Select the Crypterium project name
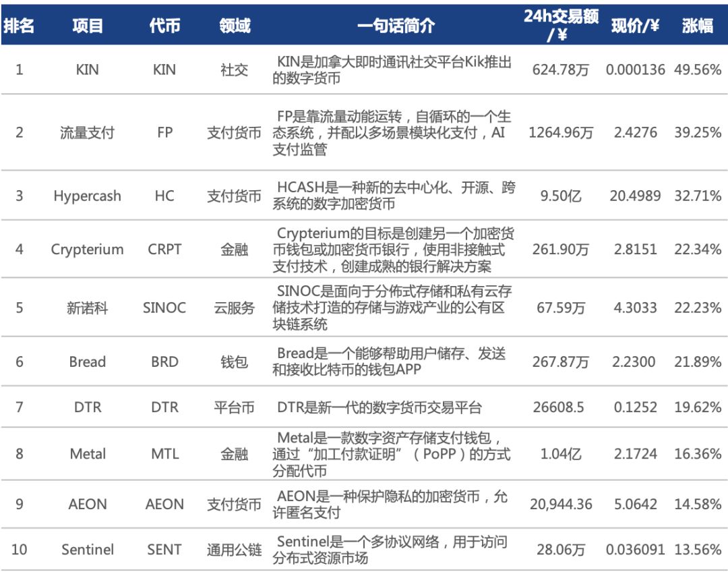 pyautogui.click(x=87, y=249)
